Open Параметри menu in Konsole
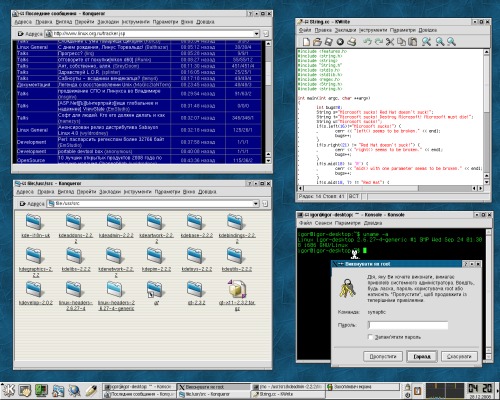This screenshot has width=500, height=400. (x=348, y=223)
